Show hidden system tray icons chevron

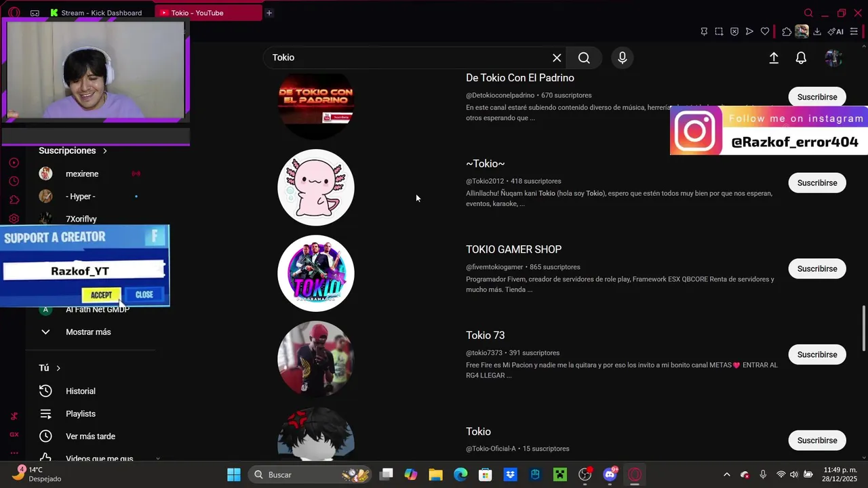727,474
